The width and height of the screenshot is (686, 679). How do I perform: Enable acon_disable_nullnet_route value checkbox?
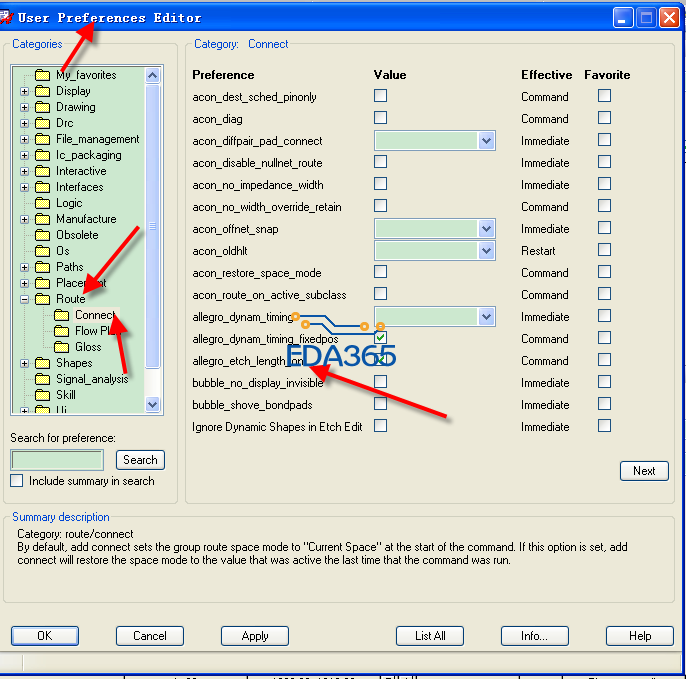click(x=381, y=162)
